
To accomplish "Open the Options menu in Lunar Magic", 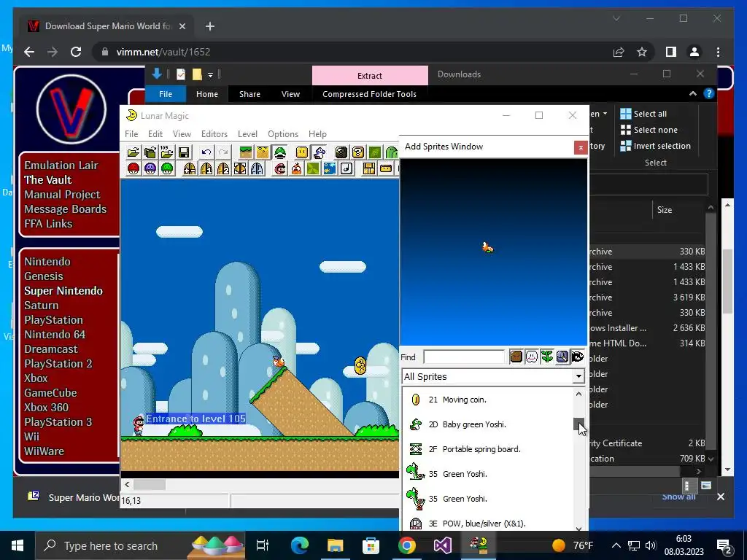I will tap(283, 134).
